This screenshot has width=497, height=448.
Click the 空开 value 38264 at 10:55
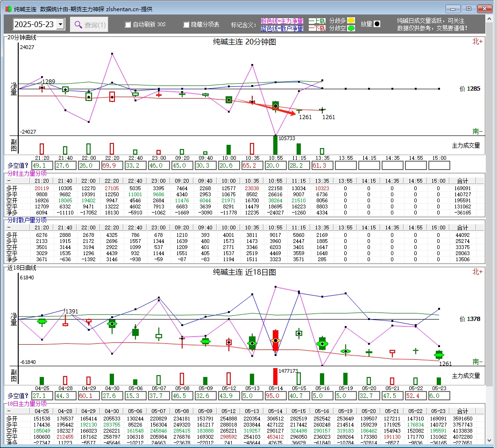click(275, 201)
